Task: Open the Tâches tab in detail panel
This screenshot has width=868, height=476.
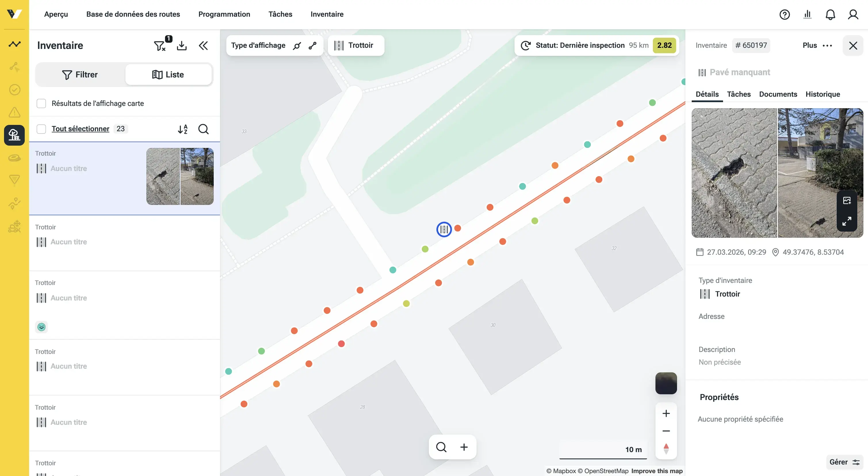Action: click(x=739, y=94)
